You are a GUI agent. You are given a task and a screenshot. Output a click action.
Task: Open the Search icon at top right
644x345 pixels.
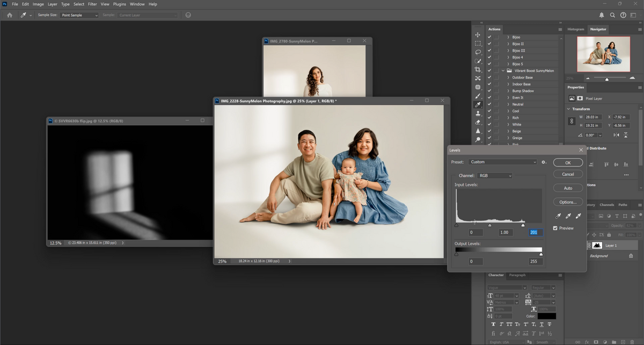click(x=612, y=15)
